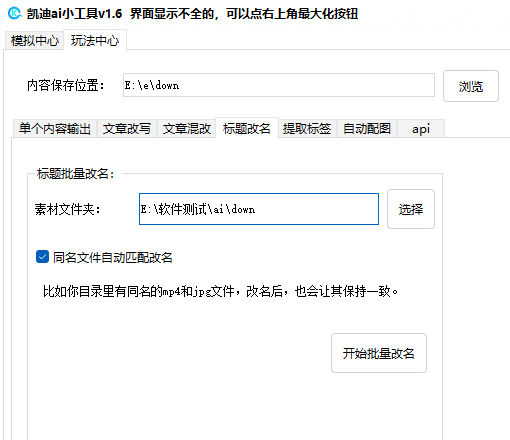The image size is (510, 440).
Task: Open the api tab
Action: (x=421, y=128)
